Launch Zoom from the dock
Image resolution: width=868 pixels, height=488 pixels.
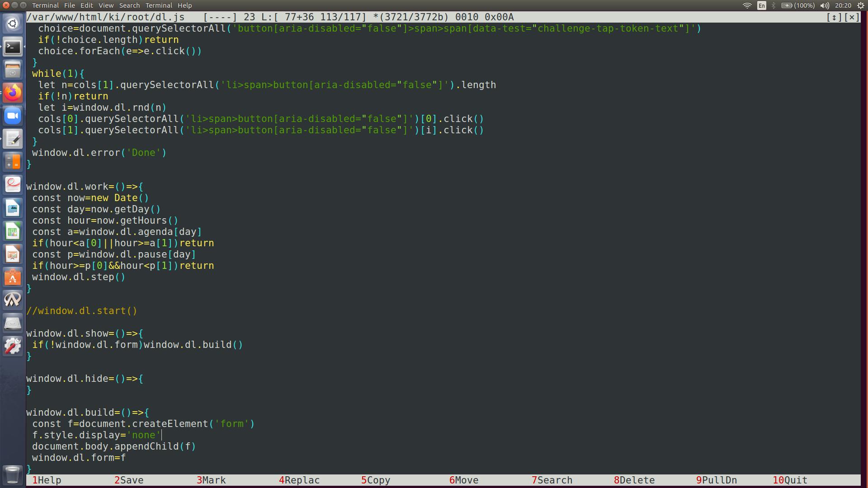13,116
